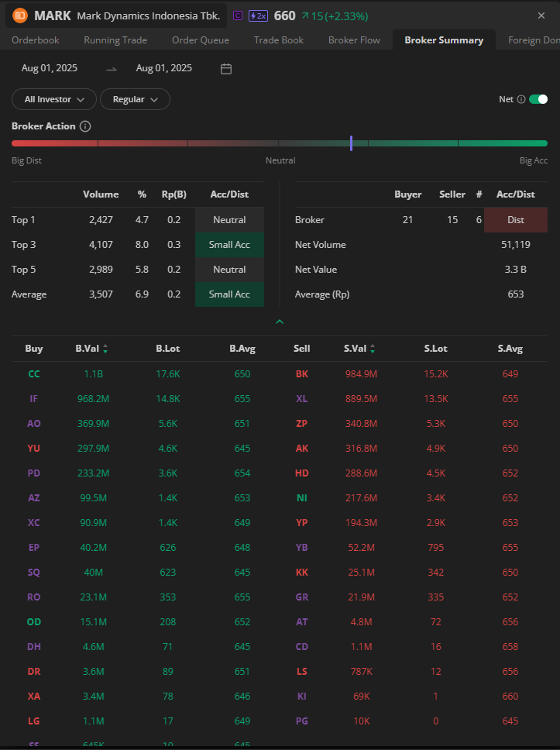Select buyer broker XC
This screenshot has width=560, height=750.
point(34,523)
